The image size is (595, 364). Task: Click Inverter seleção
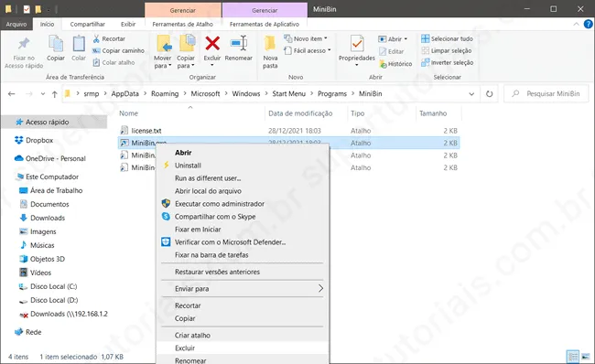click(x=447, y=62)
